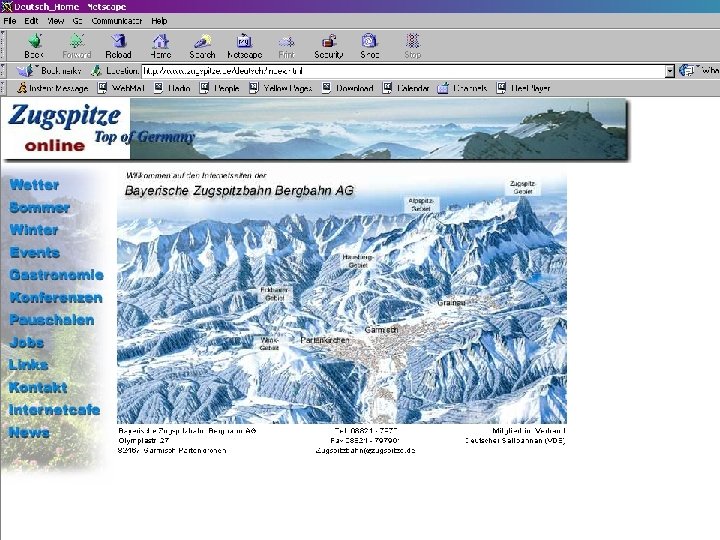The image size is (720, 540).
Task: Open the Konferenzen link
Action: (x=56, y=298)
